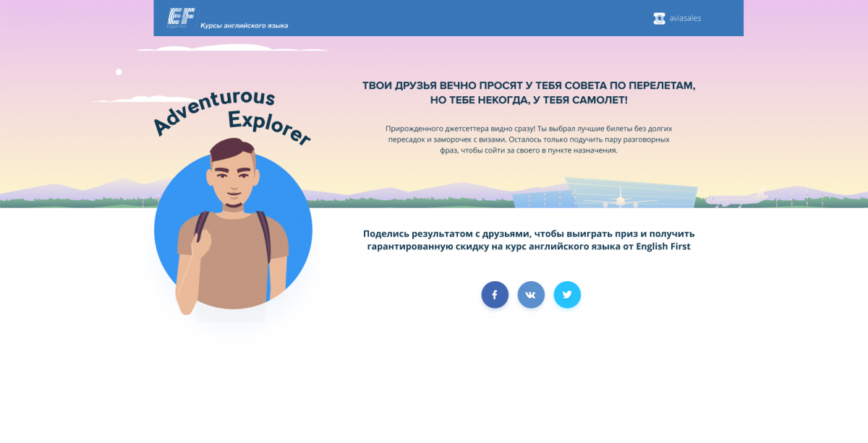Click the 'Поделись результатом с друзьями' share prompt
The width and height of the screenshot is (868, 443).
click(529, 240)
